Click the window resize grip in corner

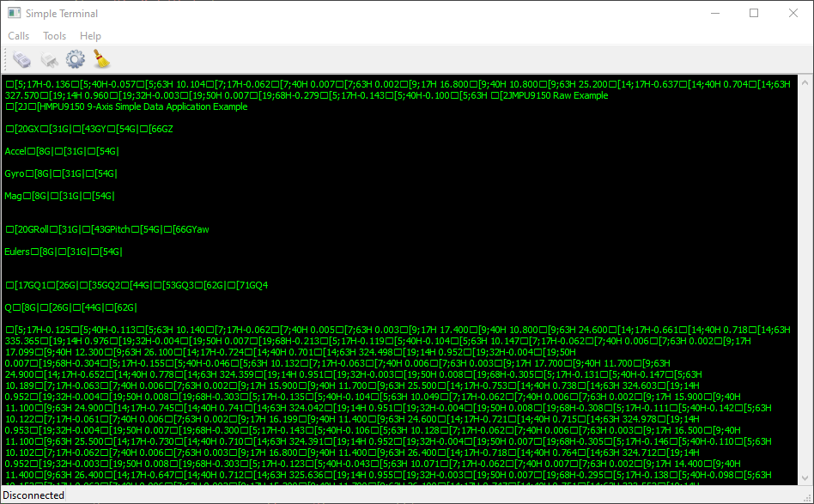pos(807,497)
